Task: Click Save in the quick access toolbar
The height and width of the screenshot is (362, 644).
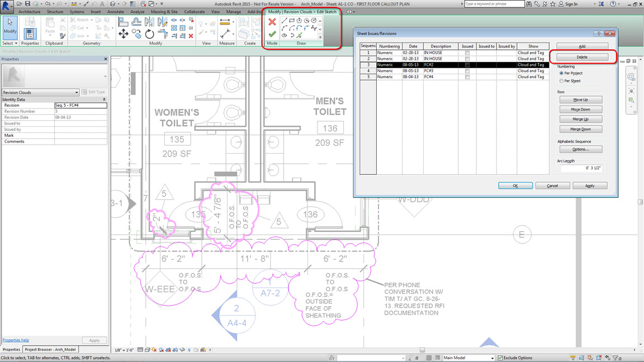Action: [x=27, y=4]
